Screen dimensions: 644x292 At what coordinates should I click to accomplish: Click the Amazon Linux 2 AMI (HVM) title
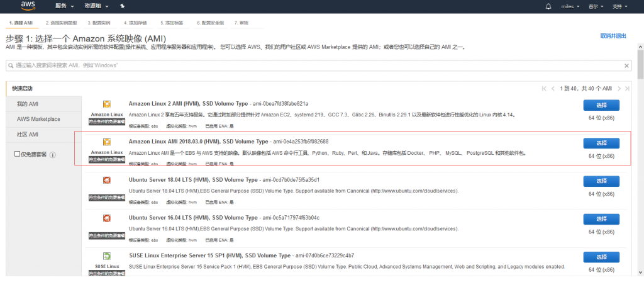(188, 103)
